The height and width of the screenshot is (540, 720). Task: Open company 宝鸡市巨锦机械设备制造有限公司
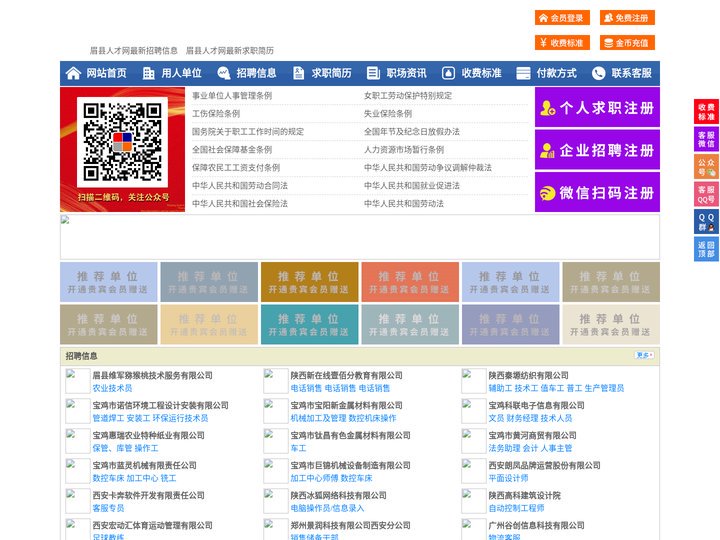350,465
